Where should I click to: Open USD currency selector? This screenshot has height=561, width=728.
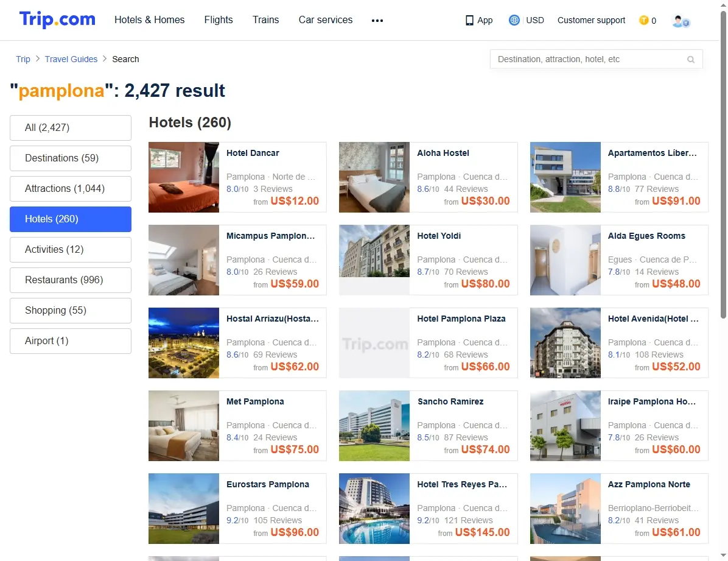click(535, 20)
